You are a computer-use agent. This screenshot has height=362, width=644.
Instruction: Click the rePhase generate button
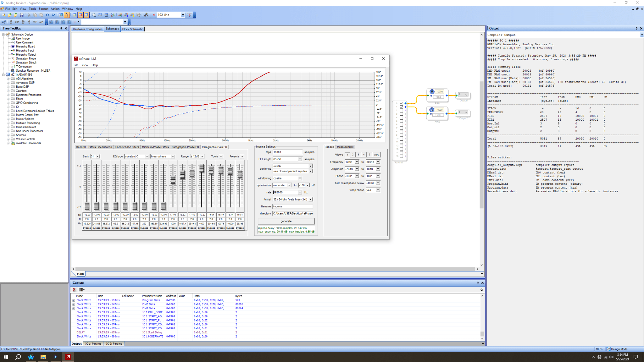[286, 221]
